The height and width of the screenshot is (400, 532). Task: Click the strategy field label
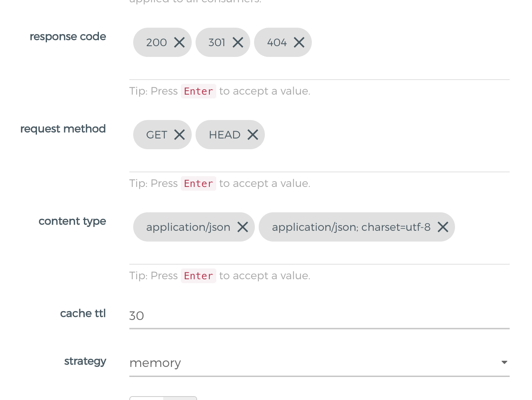pyautogui.click(x=85, y=361)
